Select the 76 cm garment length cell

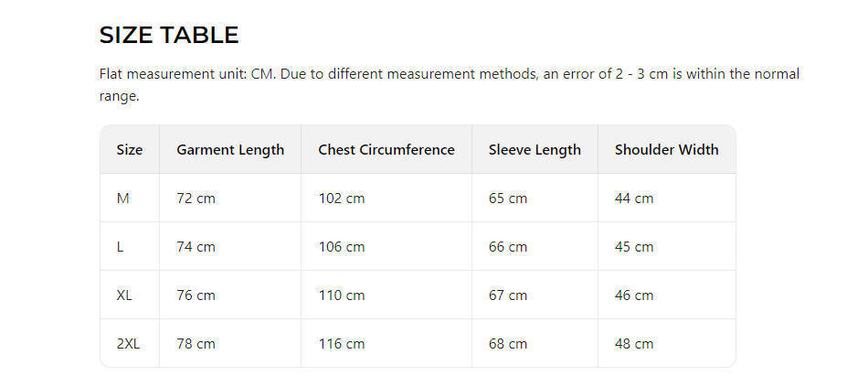coord(196,295)
